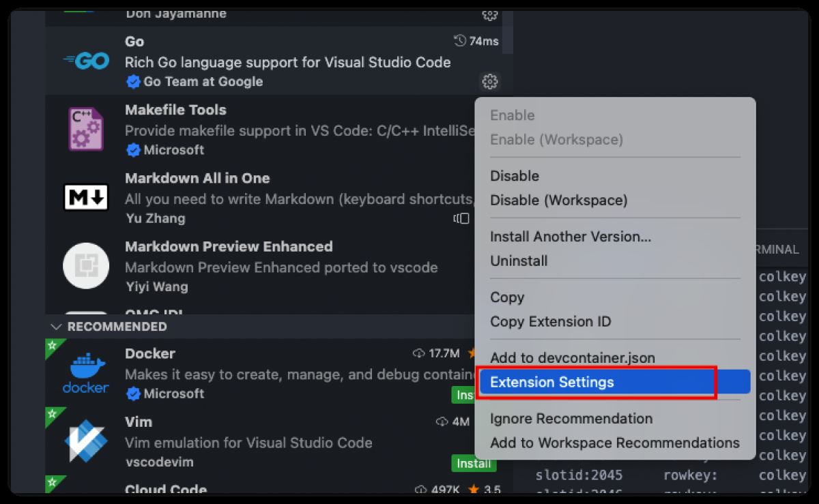The width and height of the screenshot is (819, 504).
Task: Click Disable (Workspace) menu entry
Action: click(558, 201)
